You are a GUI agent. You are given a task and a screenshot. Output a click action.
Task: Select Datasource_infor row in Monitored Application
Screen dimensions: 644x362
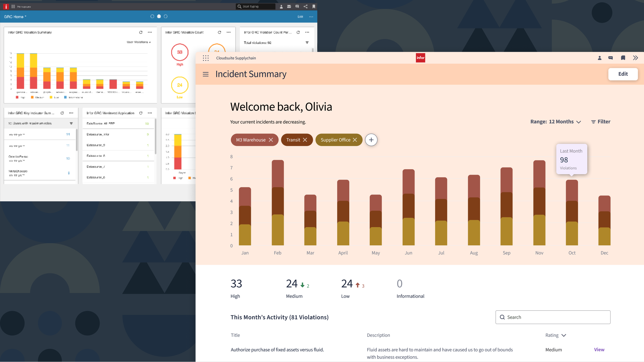(x=118, y=134)
